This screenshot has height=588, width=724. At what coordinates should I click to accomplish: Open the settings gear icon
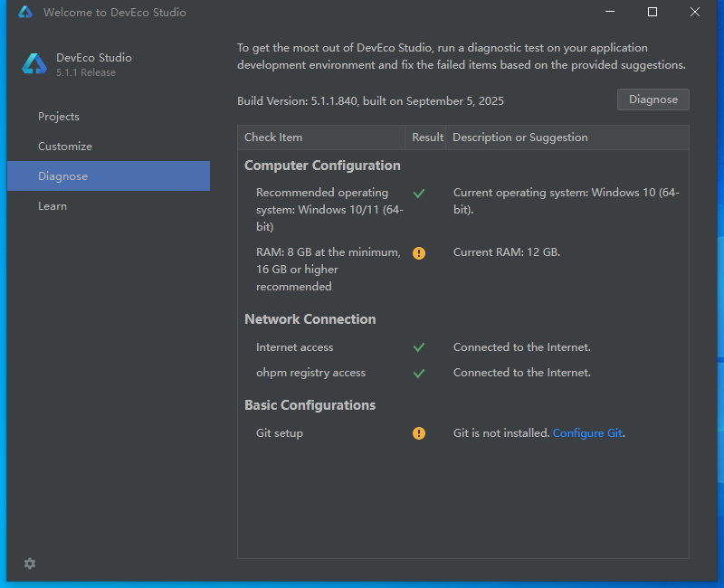point(30,564)
